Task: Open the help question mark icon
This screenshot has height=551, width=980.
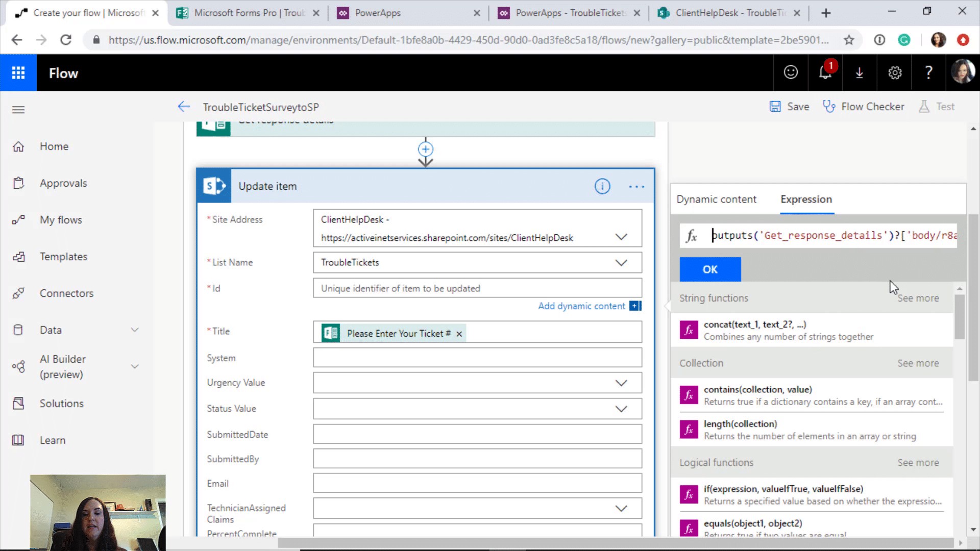Action: 929,73
